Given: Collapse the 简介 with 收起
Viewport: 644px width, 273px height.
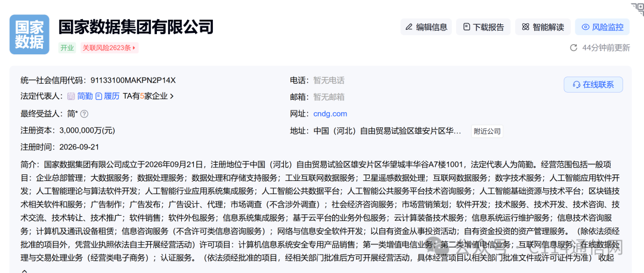Looking at the screenshot, I should (606, 258).
